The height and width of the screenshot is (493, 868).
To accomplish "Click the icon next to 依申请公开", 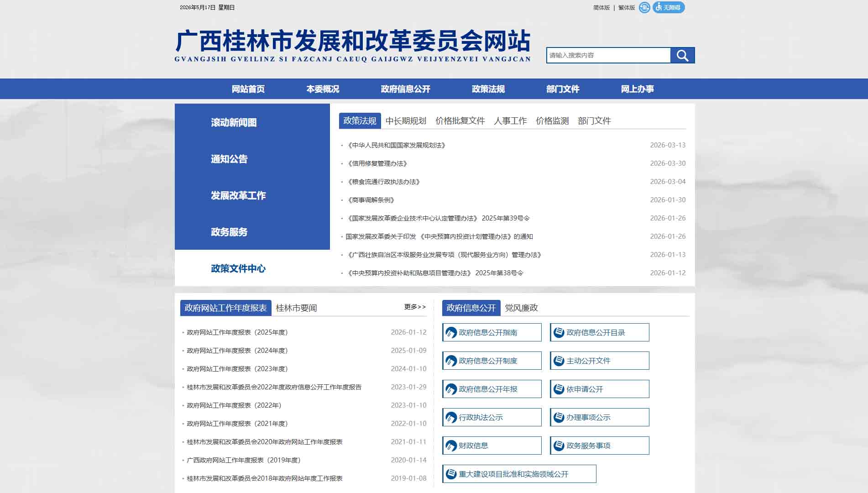I will click(x=559, y=389).
